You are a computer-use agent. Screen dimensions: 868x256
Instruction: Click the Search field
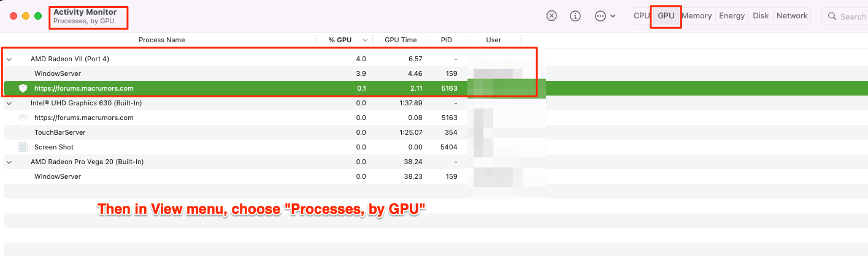click(847, 17)
